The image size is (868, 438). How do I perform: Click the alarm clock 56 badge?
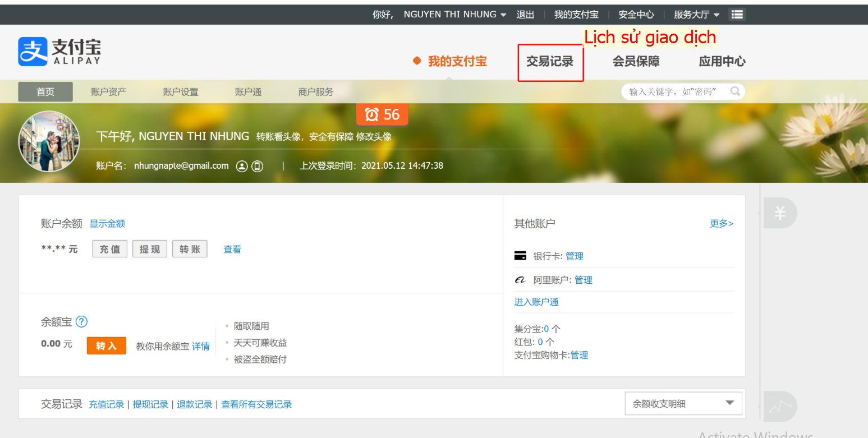coord(382,114)
